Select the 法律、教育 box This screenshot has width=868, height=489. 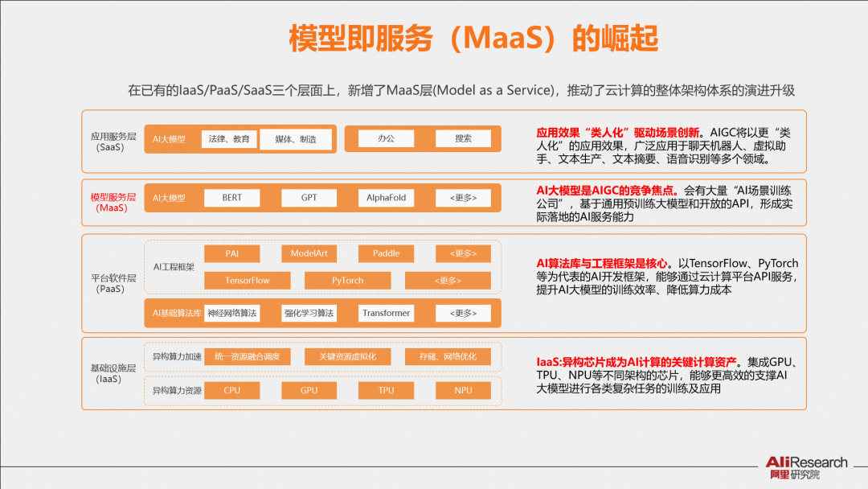click(228, 139)
